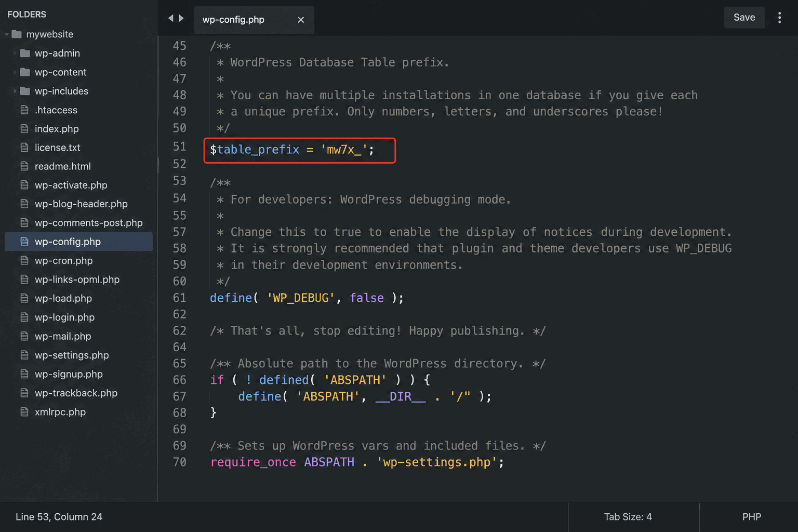Click the back tab navigation arrow
This screenshot has width=798, height=532.
(170, 18)
